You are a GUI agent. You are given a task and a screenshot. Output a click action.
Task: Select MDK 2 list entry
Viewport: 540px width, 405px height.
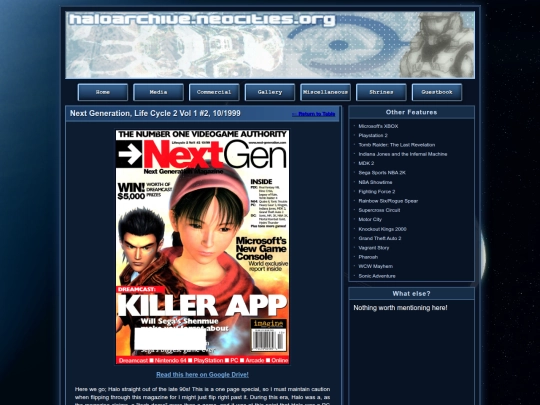366,164
